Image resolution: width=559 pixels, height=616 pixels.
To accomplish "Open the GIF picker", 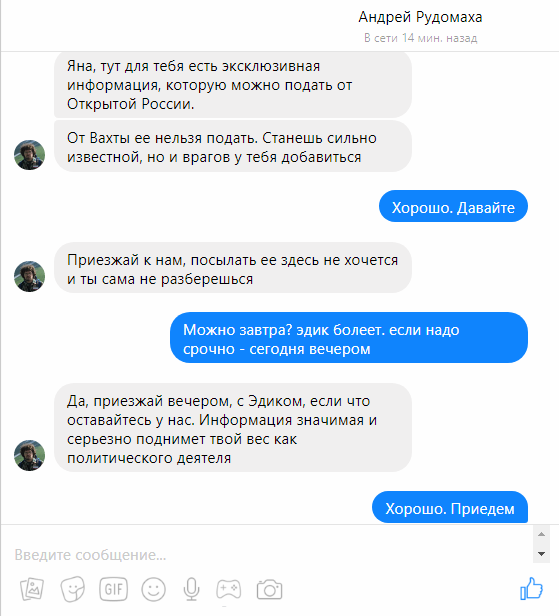I will (x=114, y=589).
